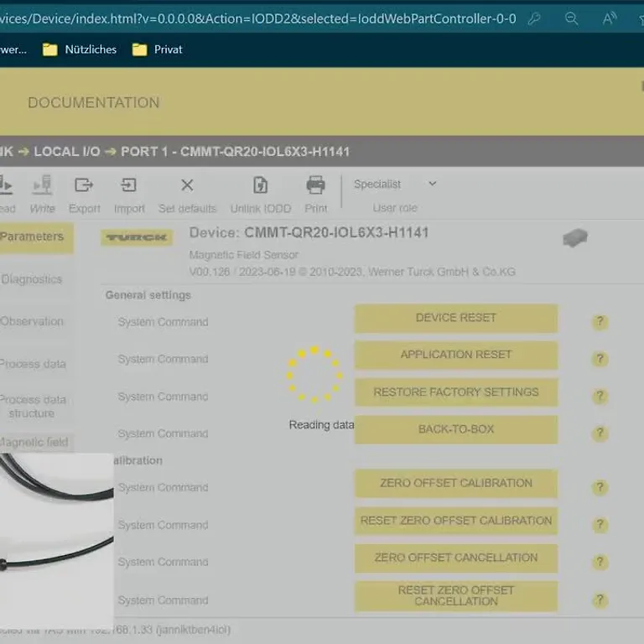Click the Print icon

click(x=316, y=185)
